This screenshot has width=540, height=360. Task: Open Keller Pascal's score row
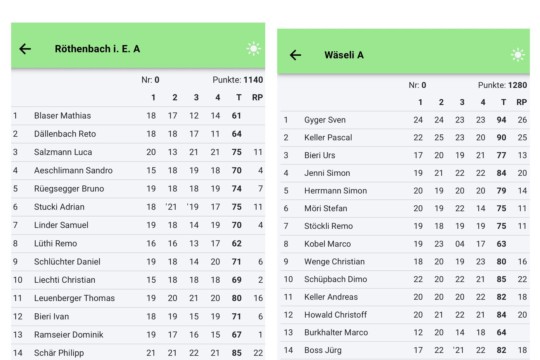tap(404, 138)
